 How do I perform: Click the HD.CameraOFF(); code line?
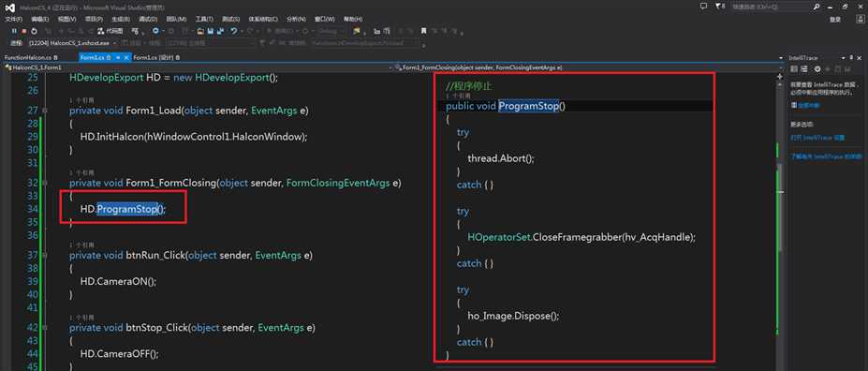[119, 353]
